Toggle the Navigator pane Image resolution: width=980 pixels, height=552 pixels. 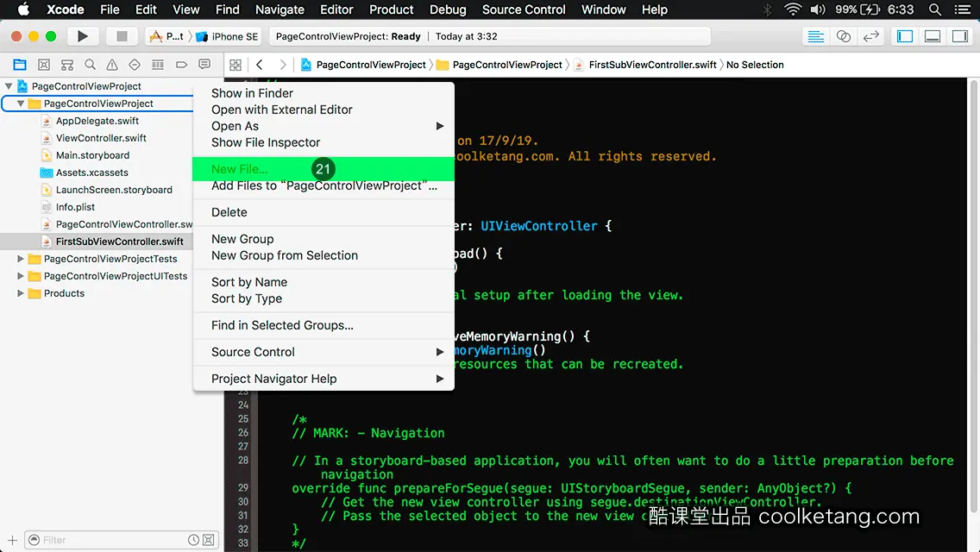tap(905, 36)
